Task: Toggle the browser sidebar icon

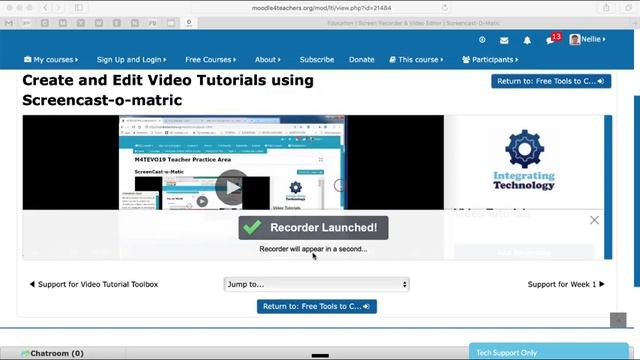Action: [x=79, y=8]
